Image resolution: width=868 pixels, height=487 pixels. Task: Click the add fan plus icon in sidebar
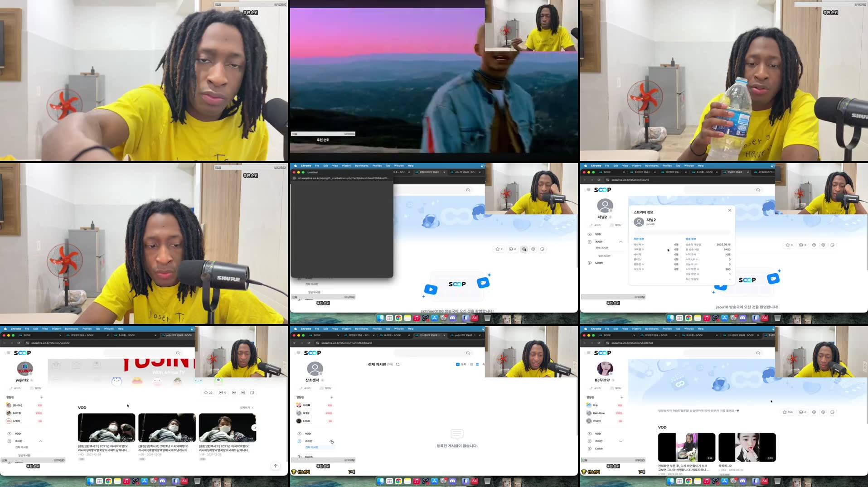[41, 397]
